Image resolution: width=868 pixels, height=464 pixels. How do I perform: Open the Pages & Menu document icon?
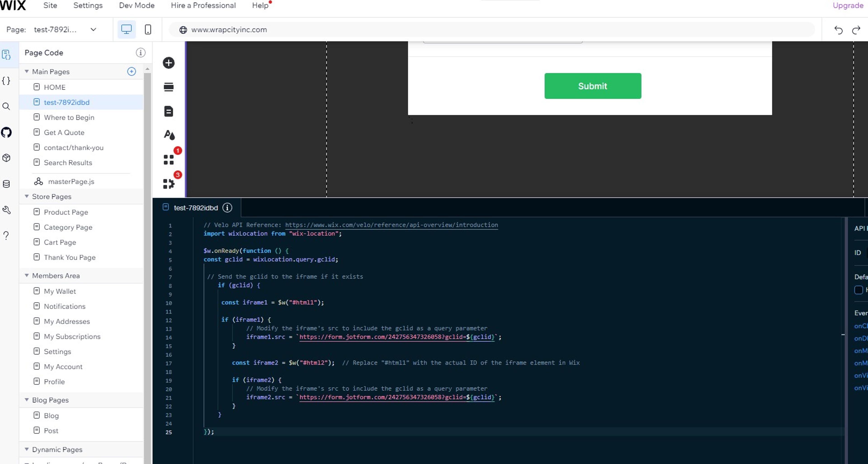[x=168, y=111]
